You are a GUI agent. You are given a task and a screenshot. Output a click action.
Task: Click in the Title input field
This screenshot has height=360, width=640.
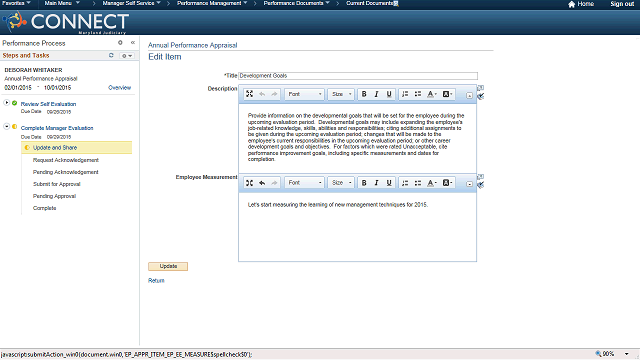[x=358, y=76]
